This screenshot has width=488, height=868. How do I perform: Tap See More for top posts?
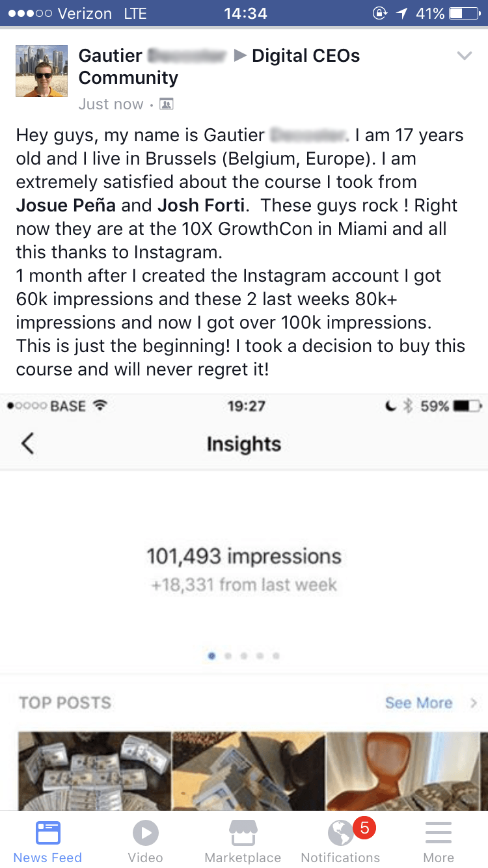tap(418, 703)
